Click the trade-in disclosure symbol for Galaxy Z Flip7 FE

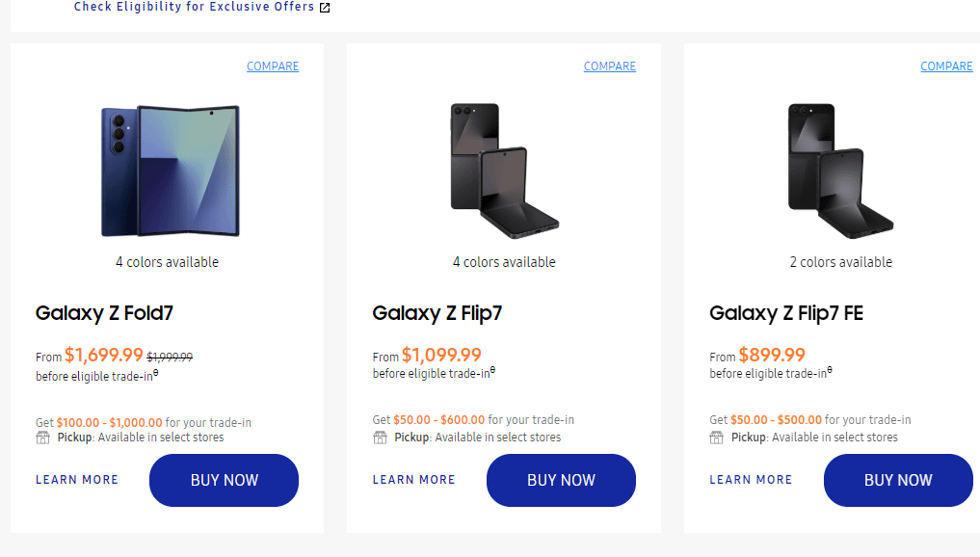click(829, 369)
